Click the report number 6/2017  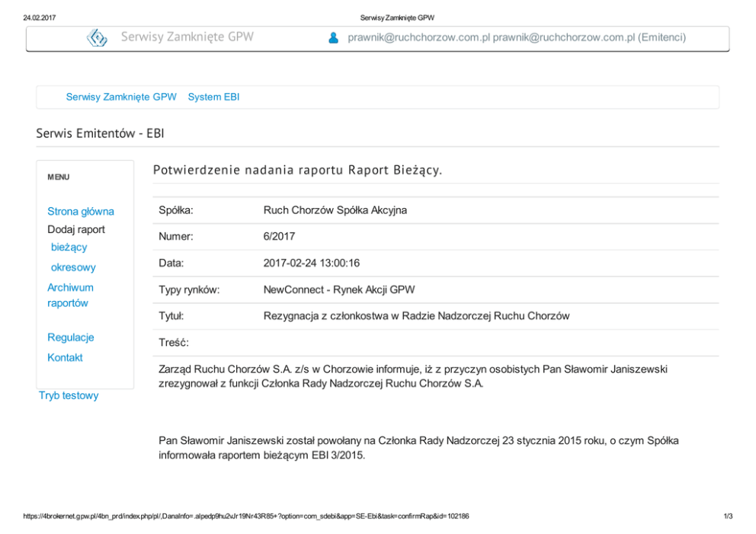pyautogui.click(x=279, y=236)
